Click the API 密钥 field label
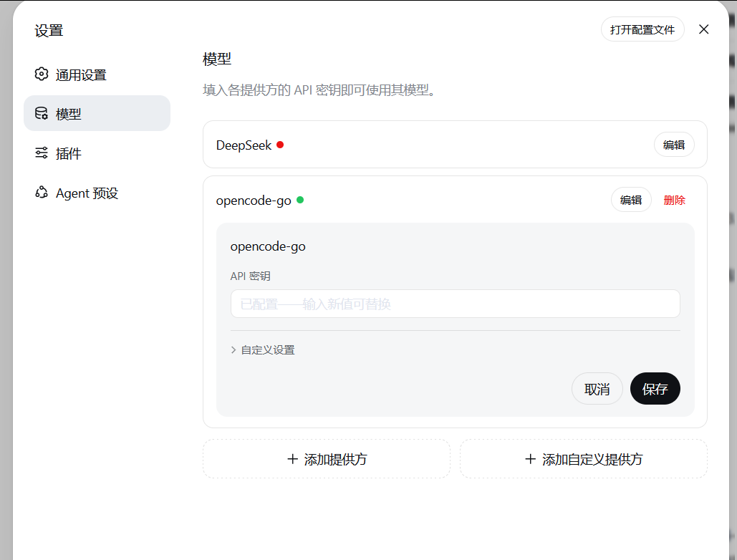 point(250,276)
